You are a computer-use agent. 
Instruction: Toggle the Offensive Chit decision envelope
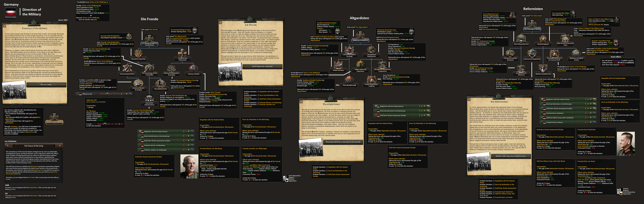[x=131, y=94]
